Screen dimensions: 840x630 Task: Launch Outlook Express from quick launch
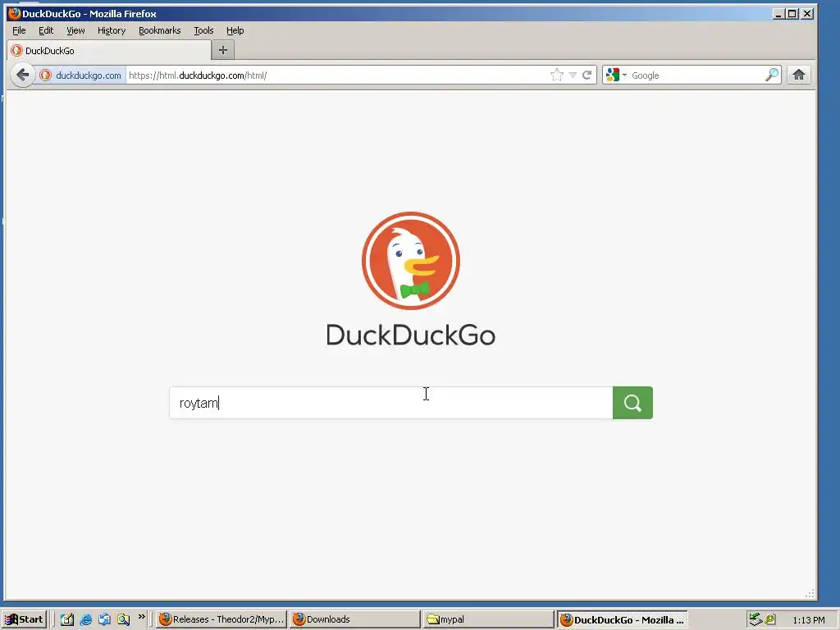click(104, 620)
